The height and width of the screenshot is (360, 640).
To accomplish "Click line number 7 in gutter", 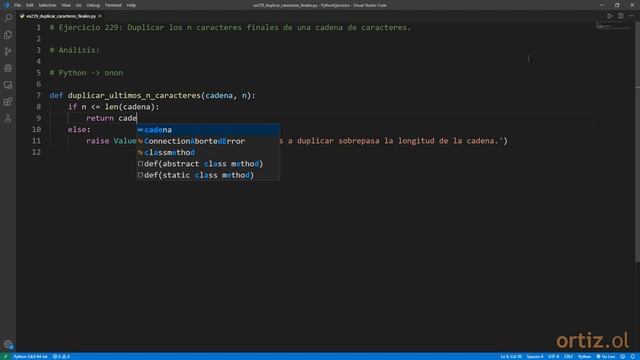I will coord(38,96).
